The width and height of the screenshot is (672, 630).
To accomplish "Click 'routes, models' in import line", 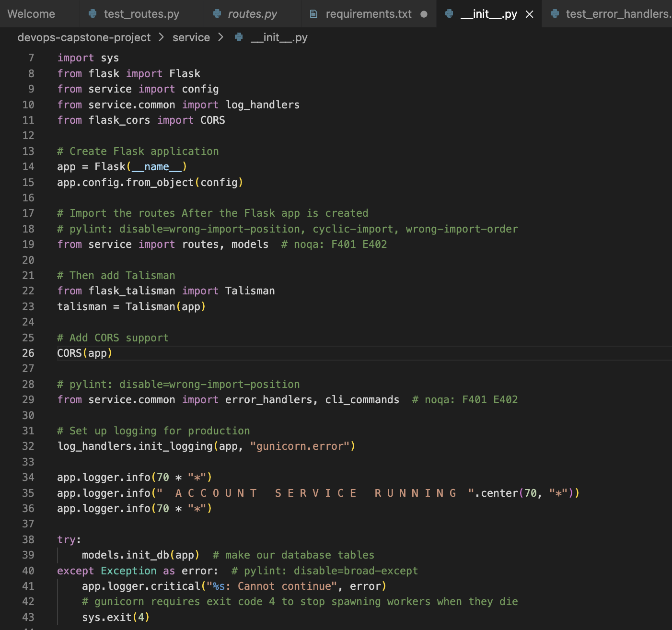I will [x=225, y=245].
